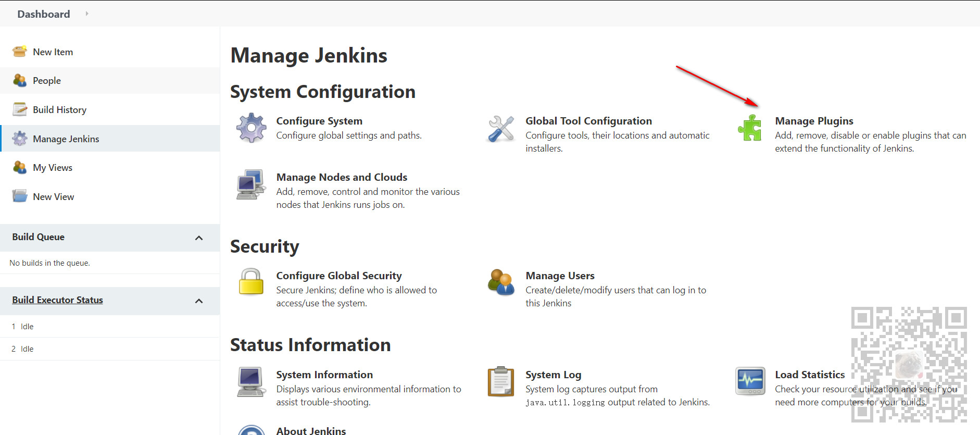980x435 pixels.
Task: Click the Configure Global Security padlock icon
Action: point(251,282)
